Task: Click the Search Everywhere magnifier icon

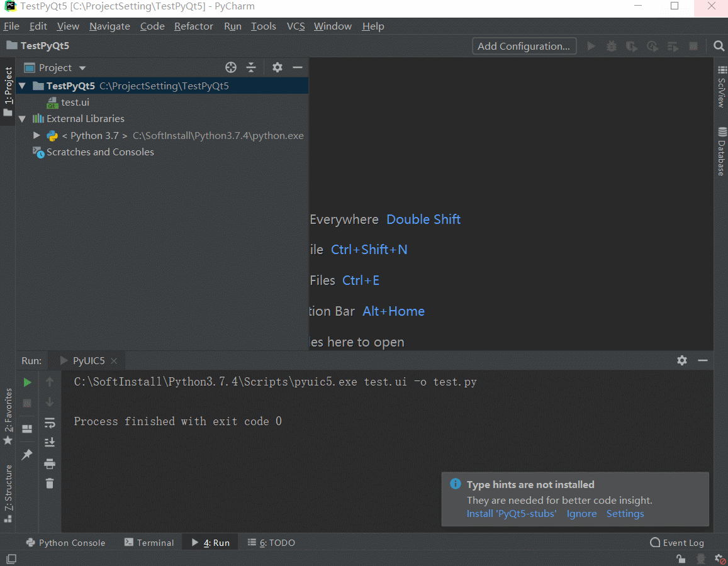Action: click(719, 46)
